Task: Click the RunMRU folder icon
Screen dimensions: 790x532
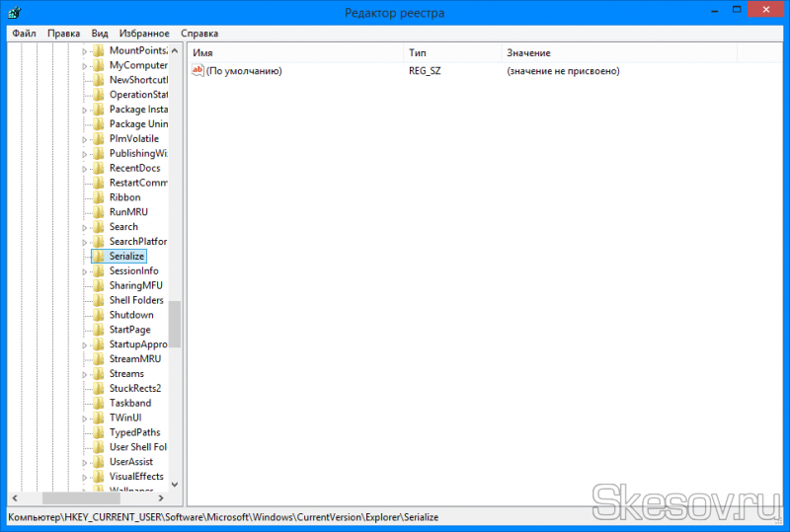Action: 98,212
